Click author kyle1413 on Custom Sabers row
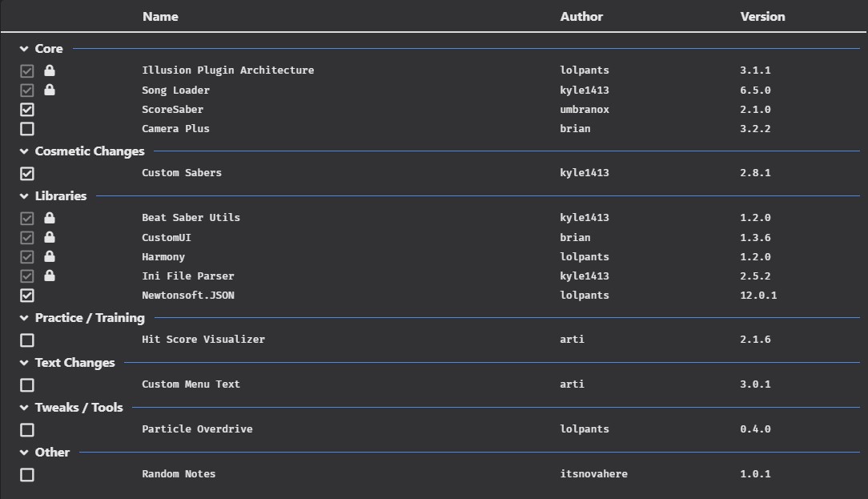 [584, 173]
